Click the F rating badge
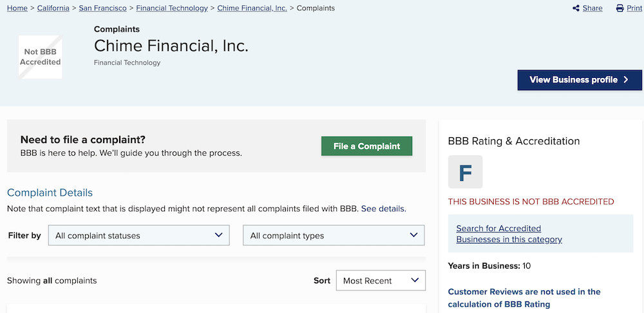Screen dimensions: 644x313 click(465, 172)
